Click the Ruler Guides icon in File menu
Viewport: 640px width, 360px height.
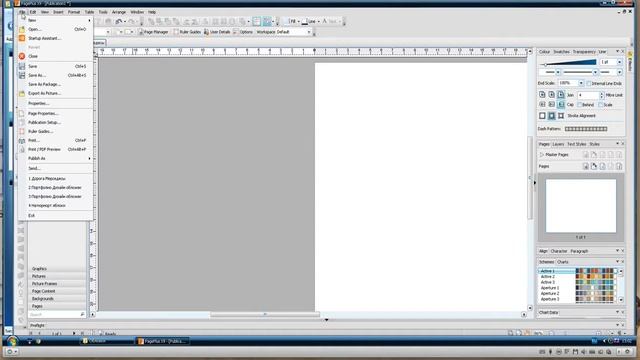22,131
